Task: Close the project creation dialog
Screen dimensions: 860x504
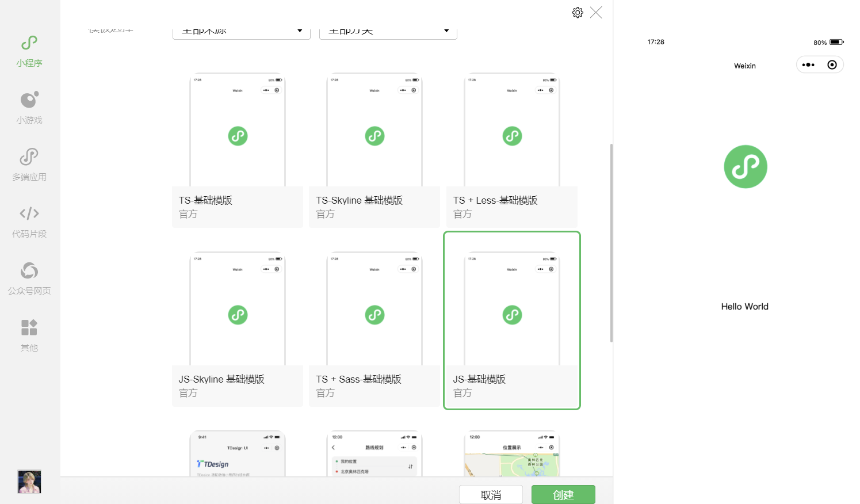Action: (596, 13)
